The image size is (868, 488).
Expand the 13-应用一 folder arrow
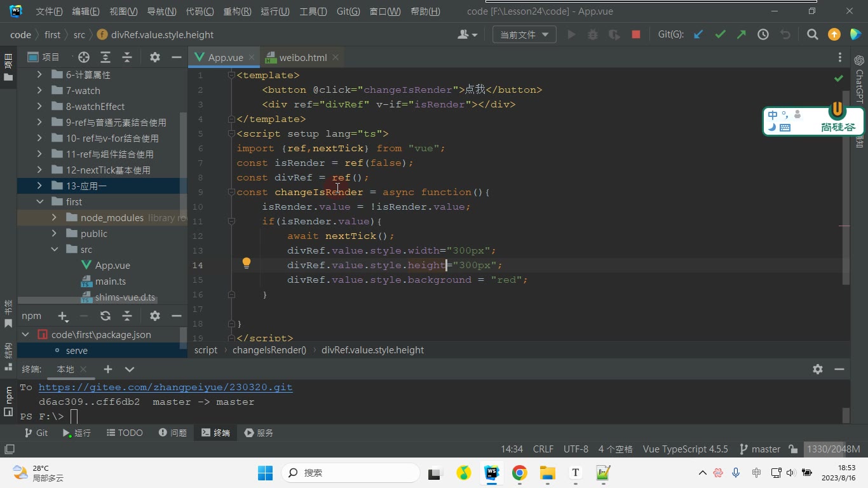(39, 186)
